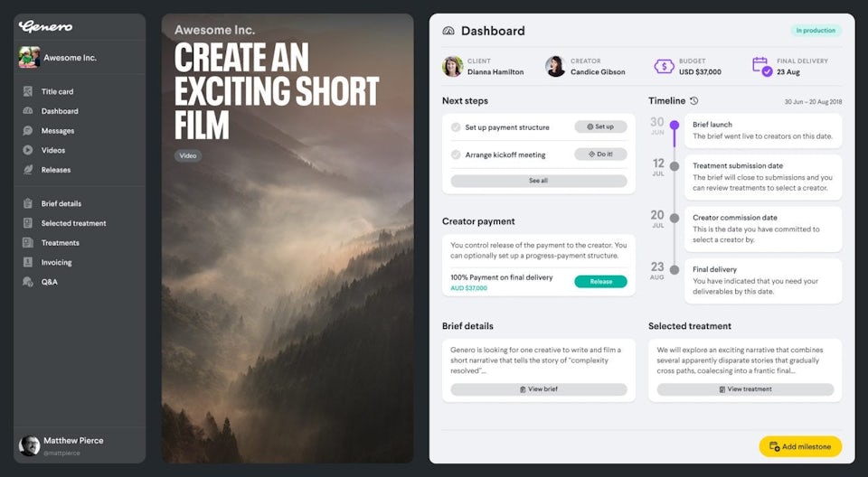Viewport: 868px width, 477px height.
Task: Open Title card from sidebar icon
Action: (x=28, y=91)
